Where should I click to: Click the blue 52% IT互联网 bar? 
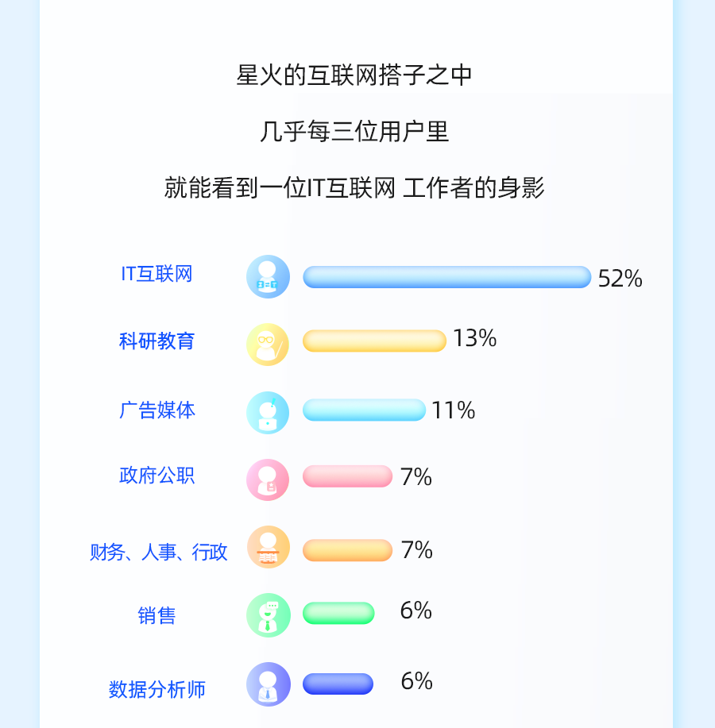pos(447,277)
